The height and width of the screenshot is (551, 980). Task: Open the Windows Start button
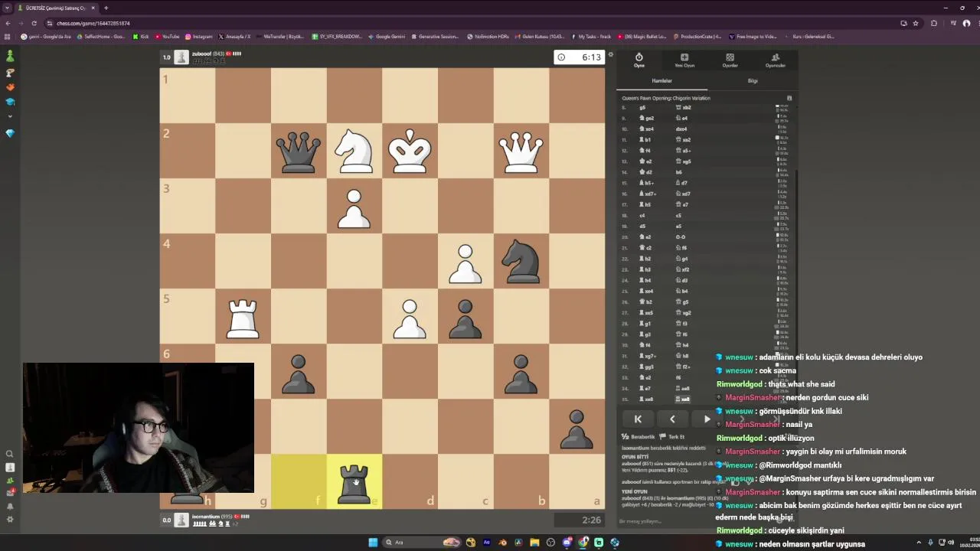coord(373,543)
